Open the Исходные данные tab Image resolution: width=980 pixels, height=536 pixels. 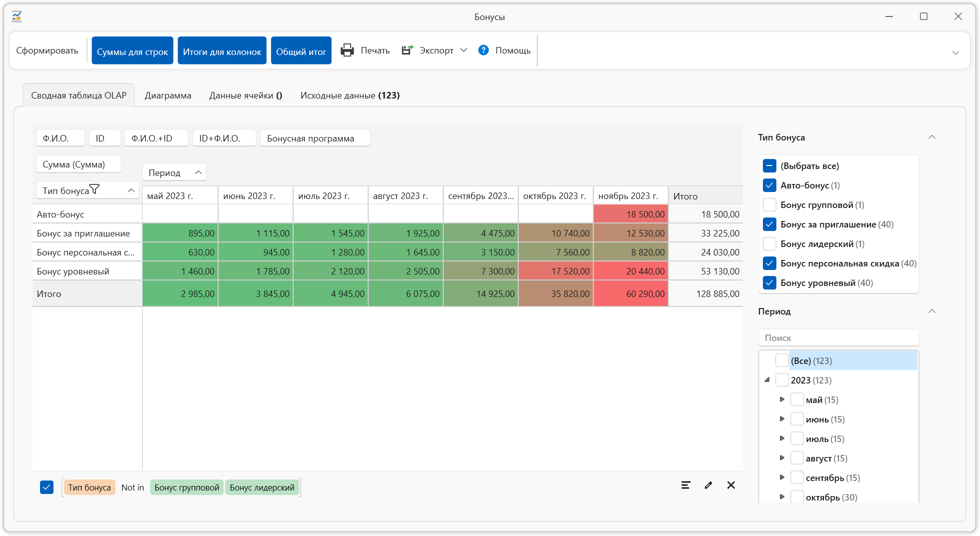350,95
